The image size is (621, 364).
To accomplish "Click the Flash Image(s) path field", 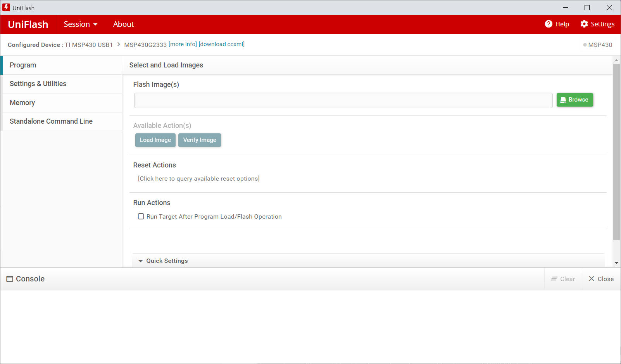I will (x=343, y=100).
